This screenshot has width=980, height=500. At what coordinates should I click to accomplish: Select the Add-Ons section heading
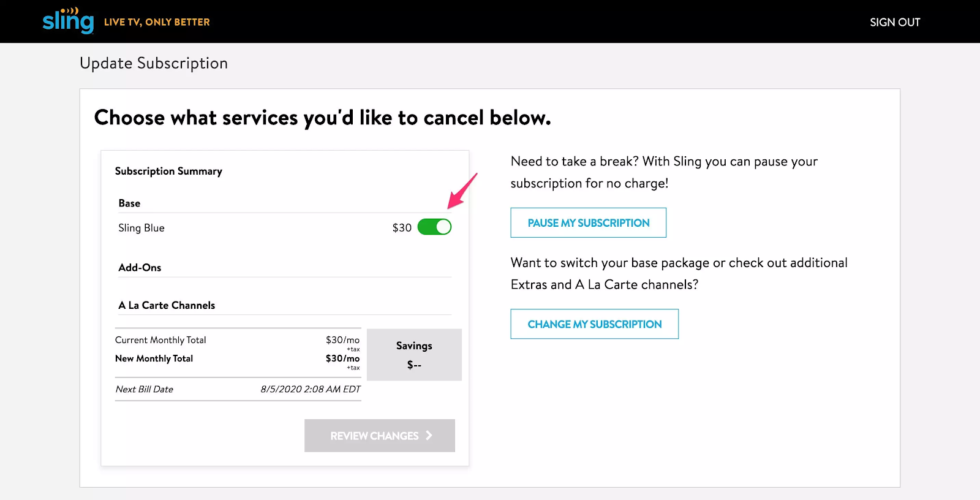coord(140,268)
